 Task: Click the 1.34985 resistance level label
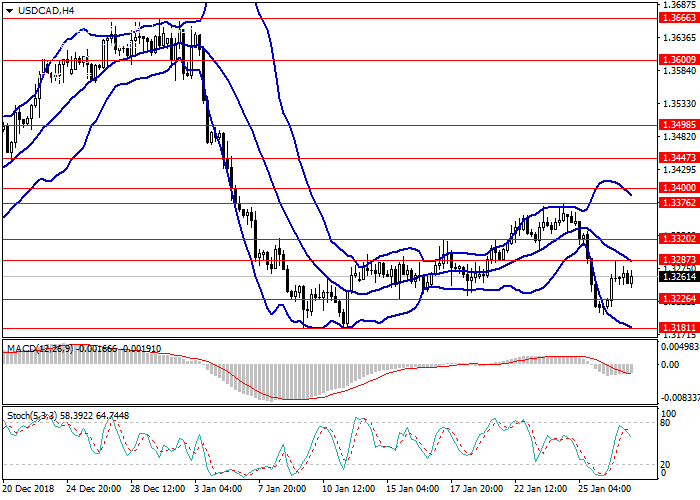pos(680,125)
